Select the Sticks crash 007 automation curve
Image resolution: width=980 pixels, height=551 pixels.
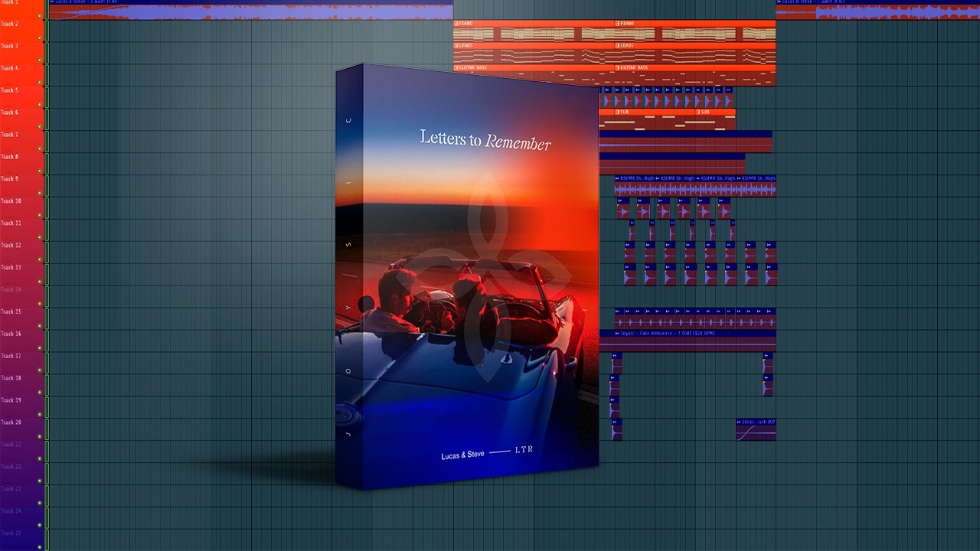tap(756, 433)
